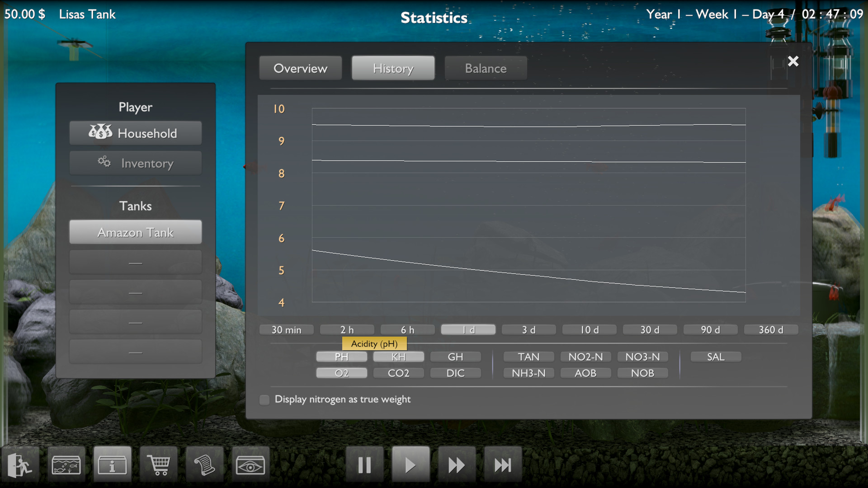Fast forward the game speed

457,464
